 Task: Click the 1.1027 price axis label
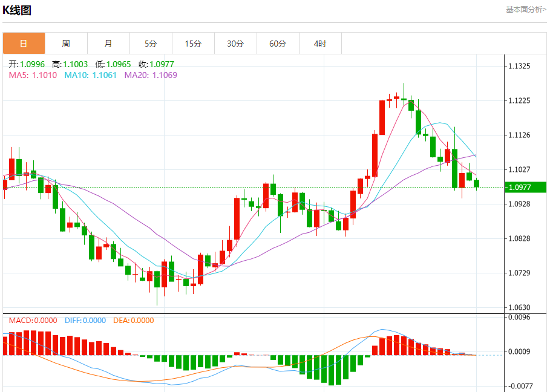(x=520, y=169)
